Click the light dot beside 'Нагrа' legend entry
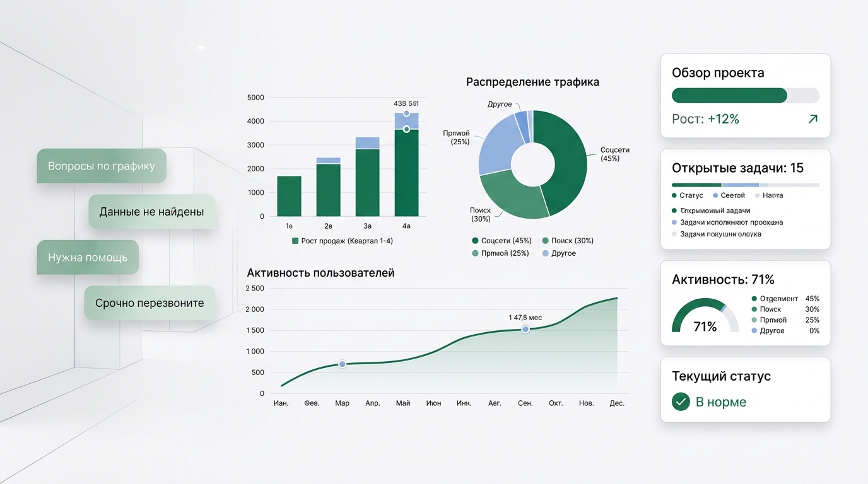Screen dimensions: 868x484 coord(756,195)
